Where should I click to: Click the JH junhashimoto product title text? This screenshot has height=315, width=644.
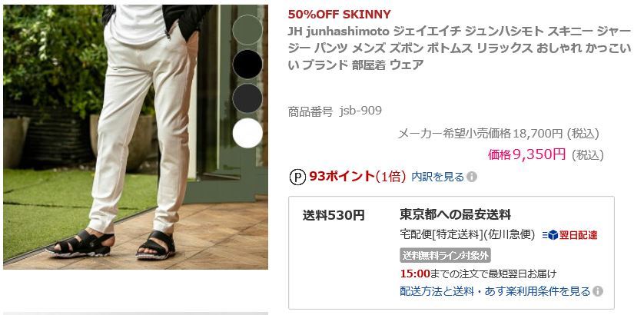pos(460,48)
